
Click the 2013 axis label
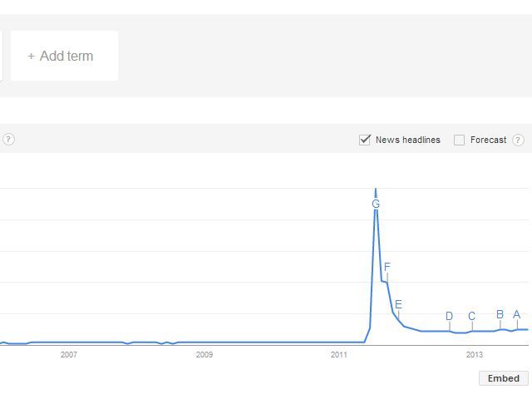coord(475,355)
